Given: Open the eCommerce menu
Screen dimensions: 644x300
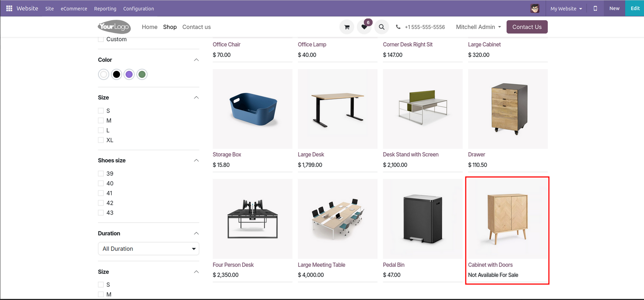Looking at the screenshot, I should (74, 9).
